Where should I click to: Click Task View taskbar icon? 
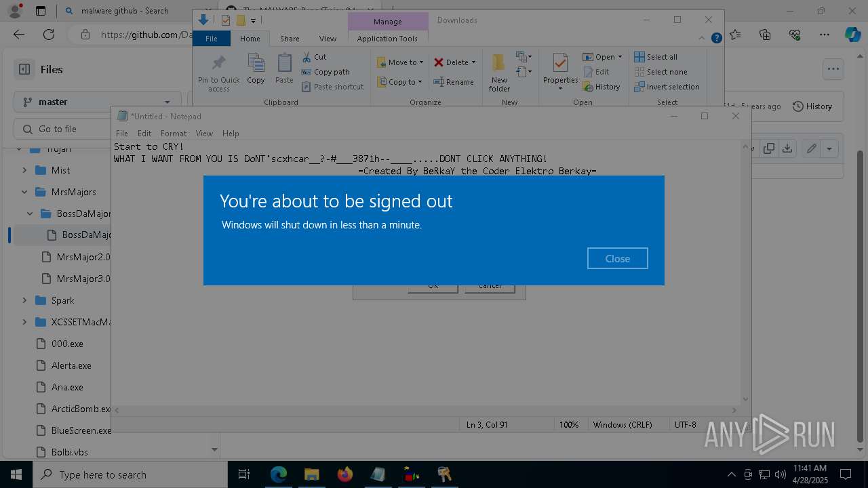[x=244, y=474]
